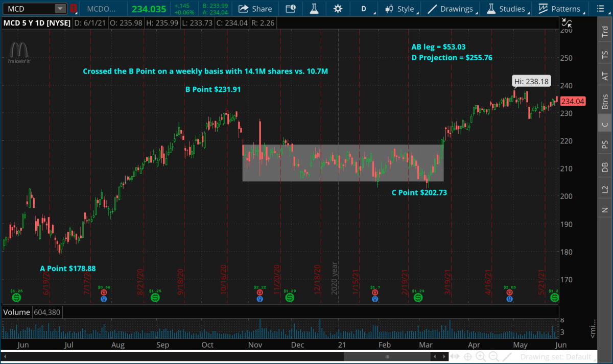The image size is (613, 364).
Task: Click the 234.04 last price axis label
Action: pos(573,102)
